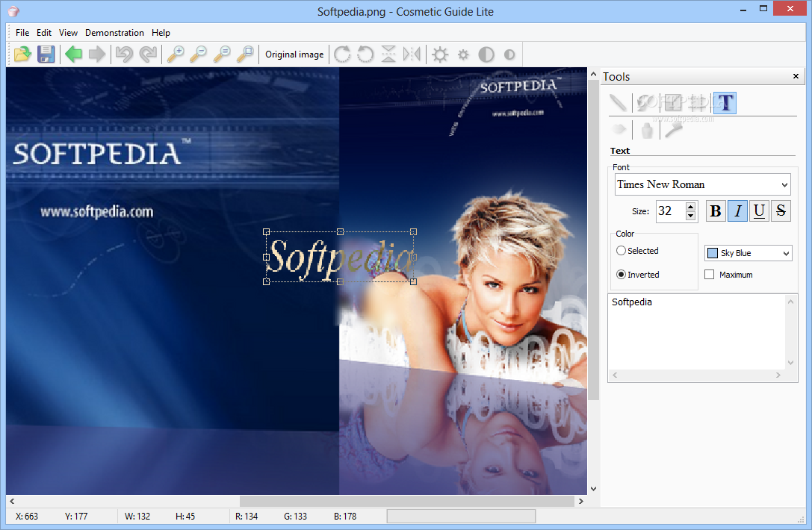Click the canvas vertical scrollbar down arrow

click(x=593, y=489)
